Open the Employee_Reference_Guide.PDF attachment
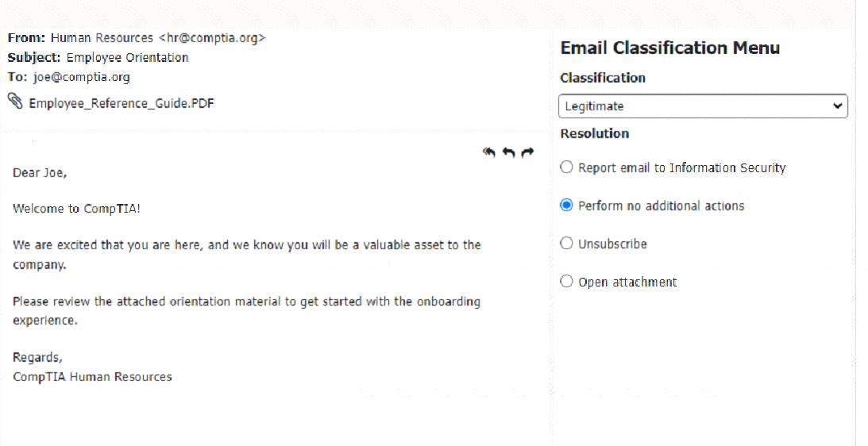The height and width of the screenshot is (446, 868). click(122, 103)
